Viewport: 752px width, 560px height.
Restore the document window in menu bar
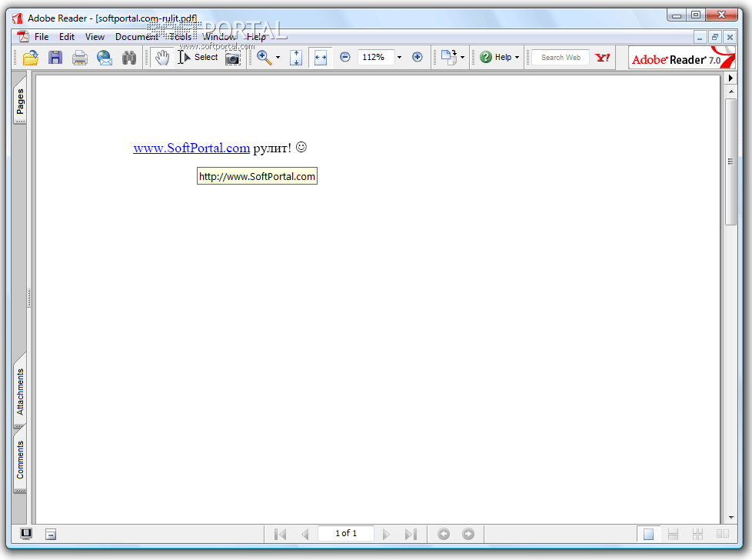coord(714,38)
